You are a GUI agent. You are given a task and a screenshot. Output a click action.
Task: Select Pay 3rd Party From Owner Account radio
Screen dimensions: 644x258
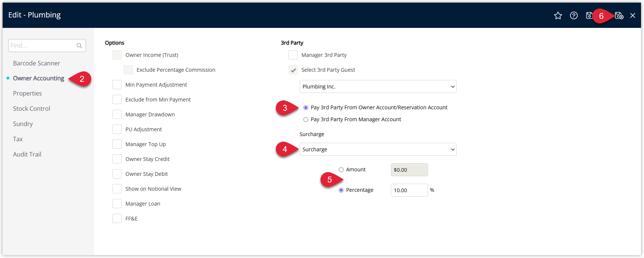pos(306,107)
